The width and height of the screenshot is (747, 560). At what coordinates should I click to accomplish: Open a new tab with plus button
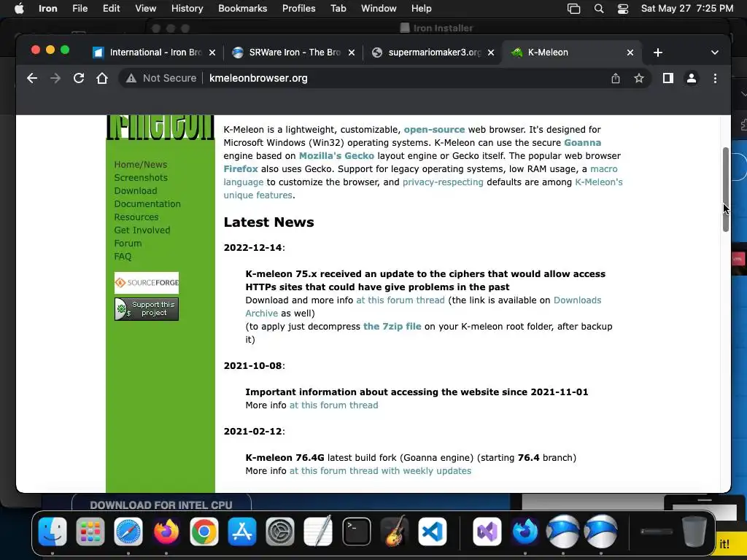(x=658, y=52)
